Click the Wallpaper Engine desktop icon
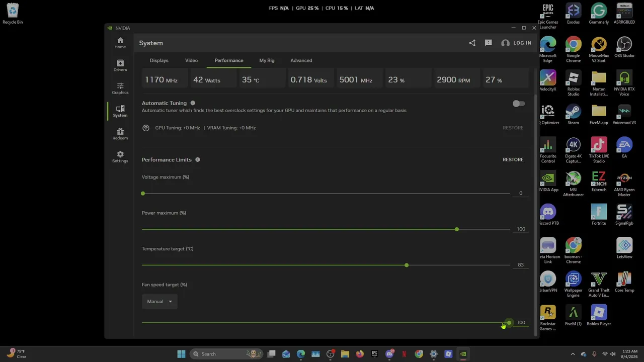 click(x=573, y=285)
